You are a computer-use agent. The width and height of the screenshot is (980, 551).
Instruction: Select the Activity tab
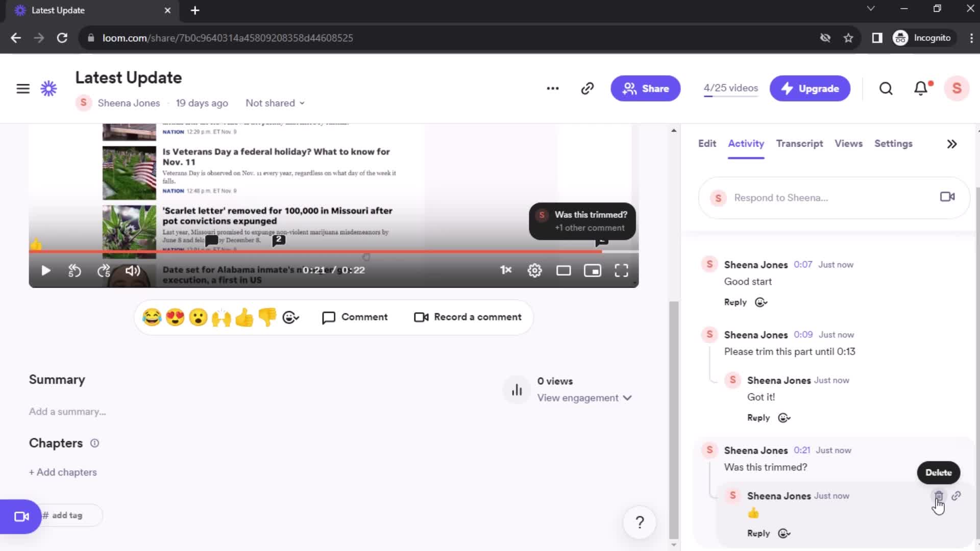(746, 143)
